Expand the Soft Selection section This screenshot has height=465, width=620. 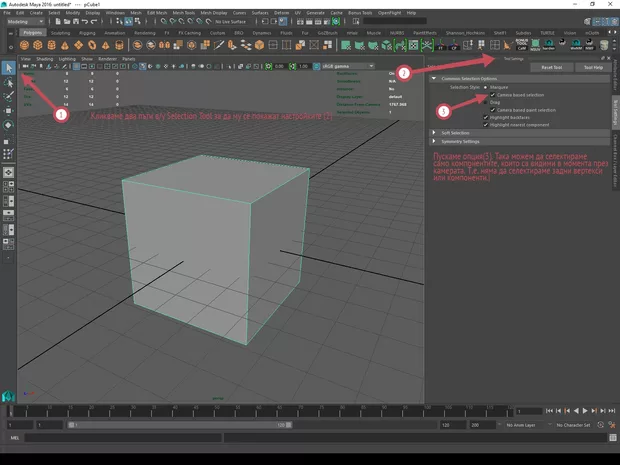point(455,132)
